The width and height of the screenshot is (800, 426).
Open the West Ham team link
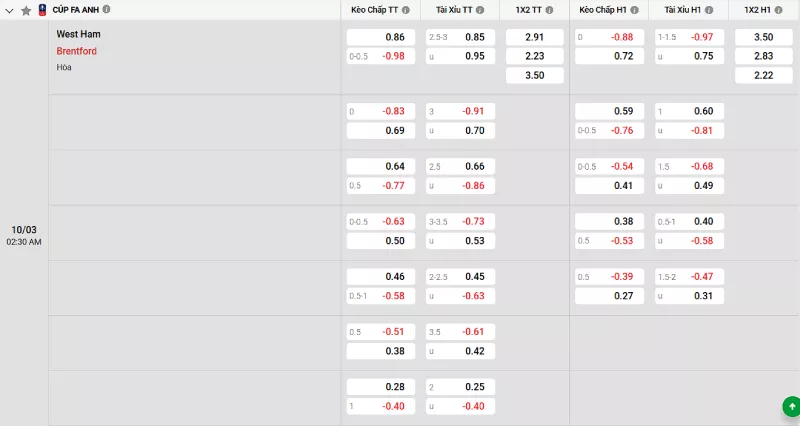point(78,34)
